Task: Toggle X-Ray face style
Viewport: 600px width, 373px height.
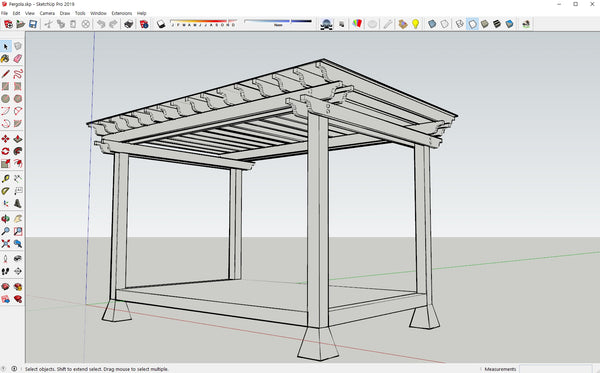Action: pos(432,24)
